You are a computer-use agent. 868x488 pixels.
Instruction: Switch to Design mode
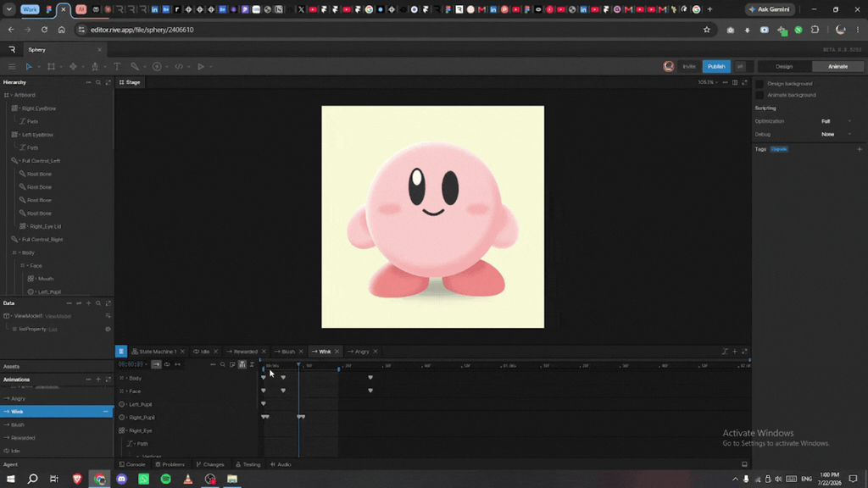[x=784, y=66]
